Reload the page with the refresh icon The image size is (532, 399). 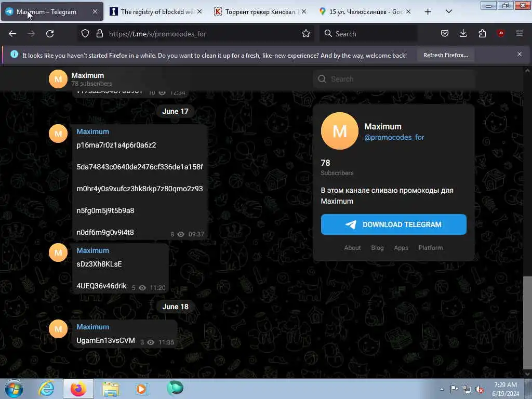point(50,34)
